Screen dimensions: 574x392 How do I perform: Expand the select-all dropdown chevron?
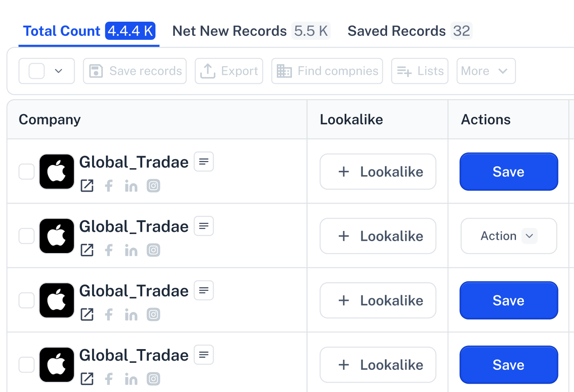tap(58, 71)
